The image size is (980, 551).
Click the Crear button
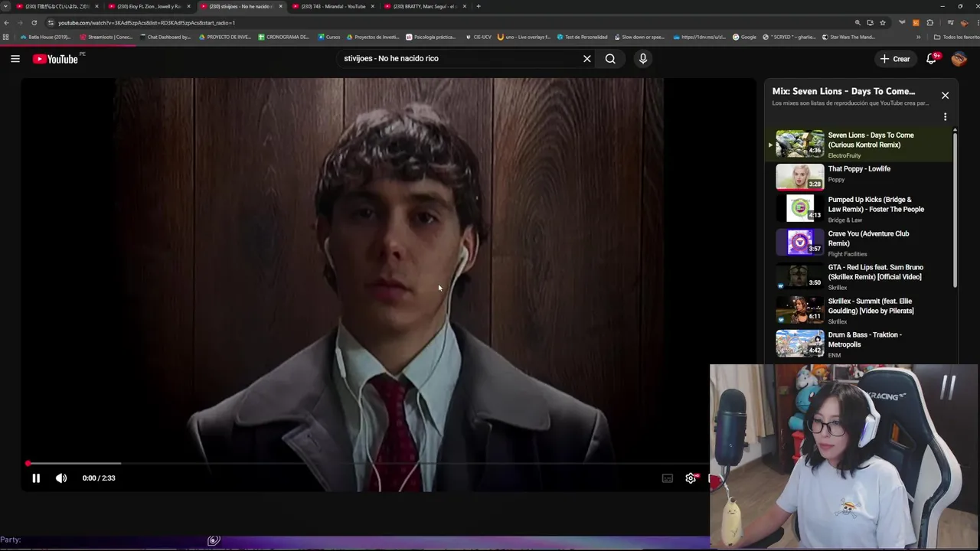(895, 58)
